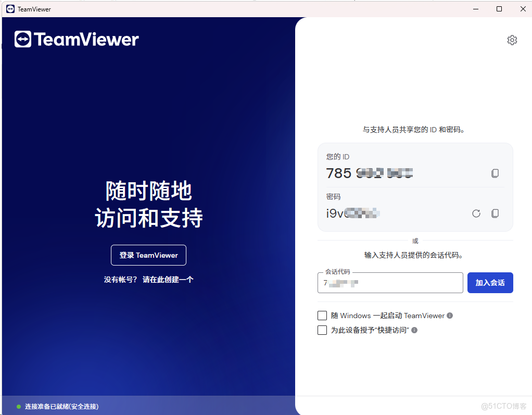Image resolution: width=532 pixels, height=415 pixels.
Task: Click the 登录 TeamViewer button
Action: pyautogui.click(x=148, y=255)
